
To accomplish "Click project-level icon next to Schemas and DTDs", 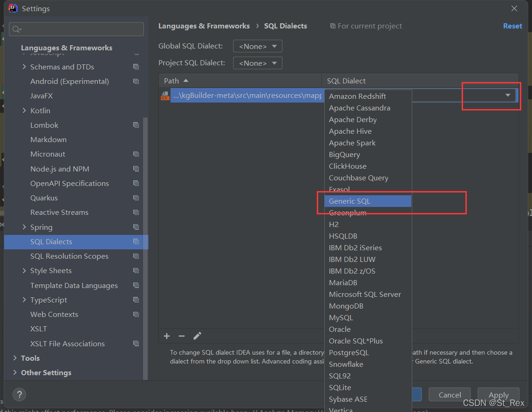I will [x=136, y=67].
